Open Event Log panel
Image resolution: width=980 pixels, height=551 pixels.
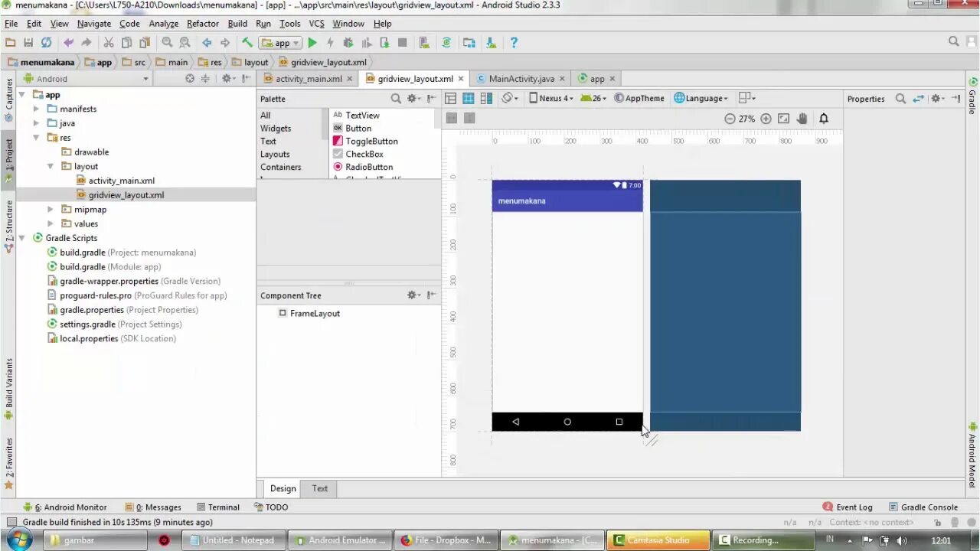point(848,507)
